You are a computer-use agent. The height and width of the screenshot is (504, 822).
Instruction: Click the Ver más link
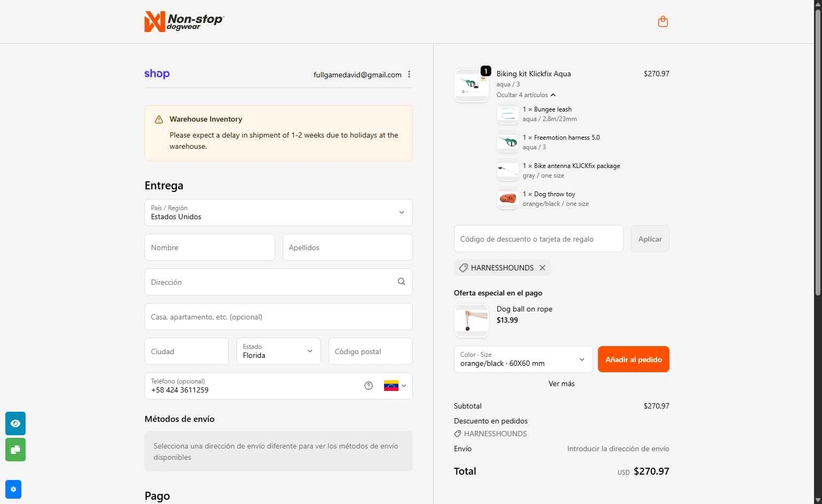[562, 383]
